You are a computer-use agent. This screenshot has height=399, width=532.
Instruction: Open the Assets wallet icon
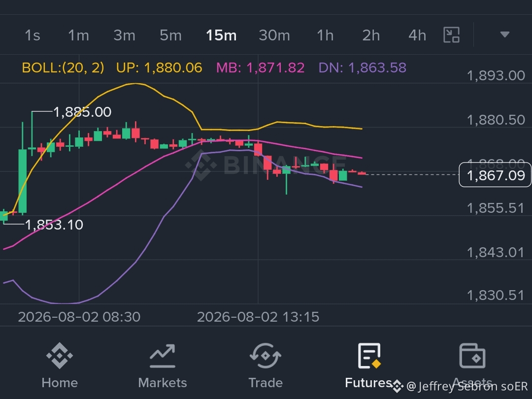pos(472,356)
